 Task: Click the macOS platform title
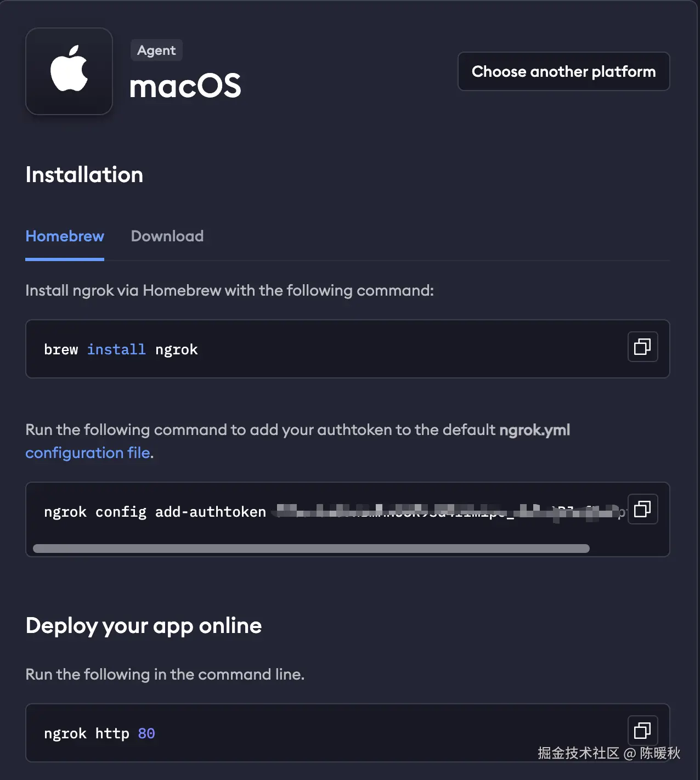(185, 86)
